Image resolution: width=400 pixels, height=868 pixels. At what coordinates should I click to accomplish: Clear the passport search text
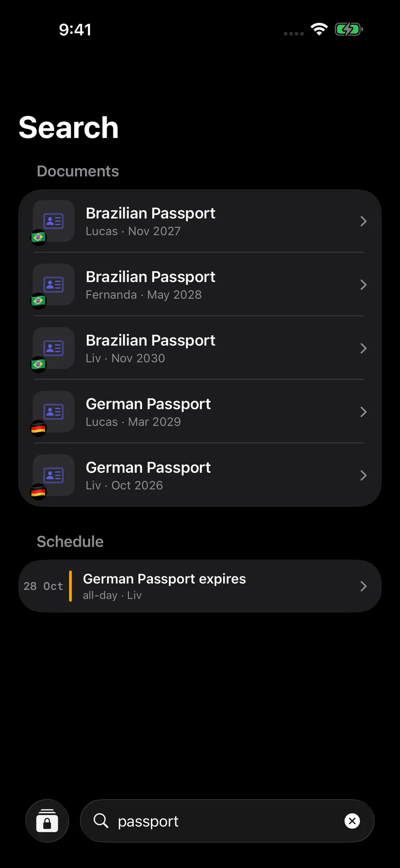pos(352,820)
